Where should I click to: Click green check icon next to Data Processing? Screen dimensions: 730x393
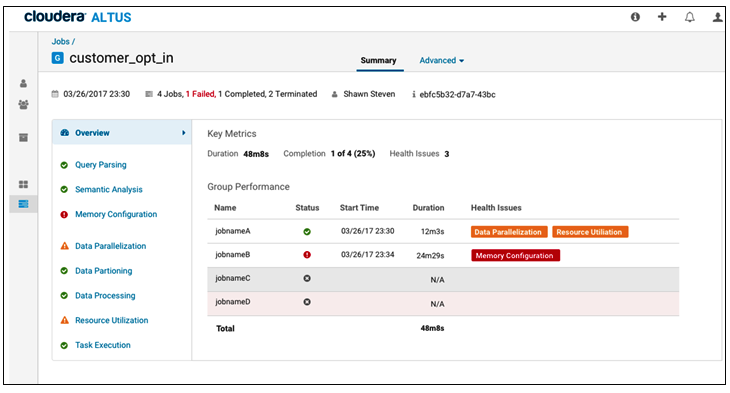click(64, 295)
